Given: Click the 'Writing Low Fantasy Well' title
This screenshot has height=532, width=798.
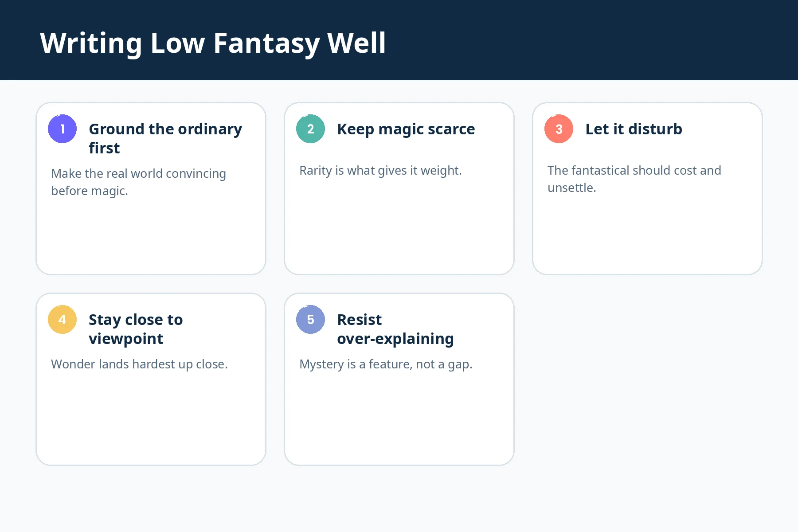Looking at the screenshot, I should [x=213, y=43].
